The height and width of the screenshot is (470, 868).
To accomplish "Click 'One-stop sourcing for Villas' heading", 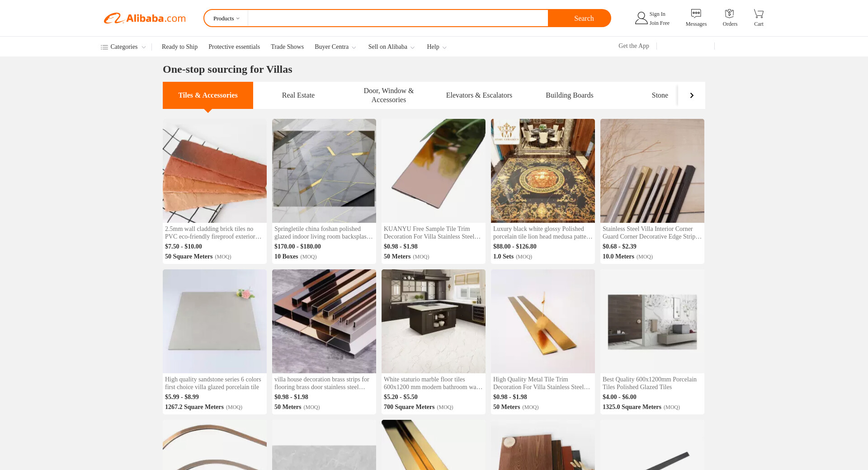I will tap(227, 70).
